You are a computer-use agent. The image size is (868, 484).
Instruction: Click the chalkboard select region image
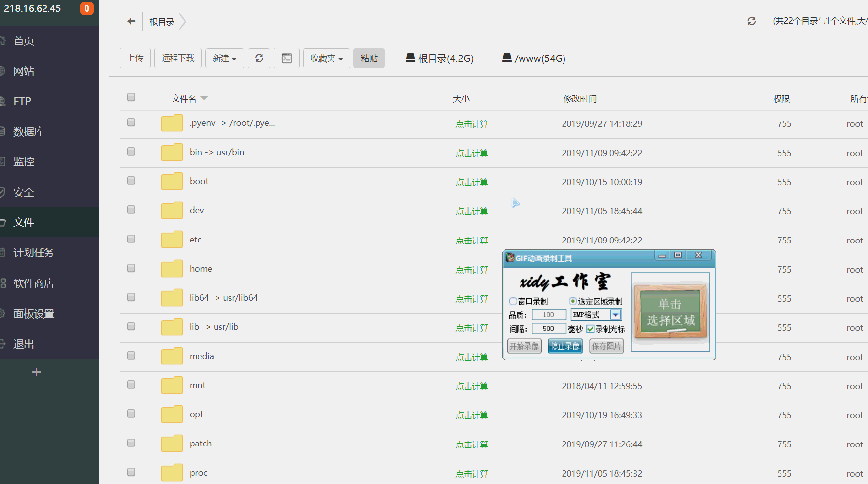point(671,312)
